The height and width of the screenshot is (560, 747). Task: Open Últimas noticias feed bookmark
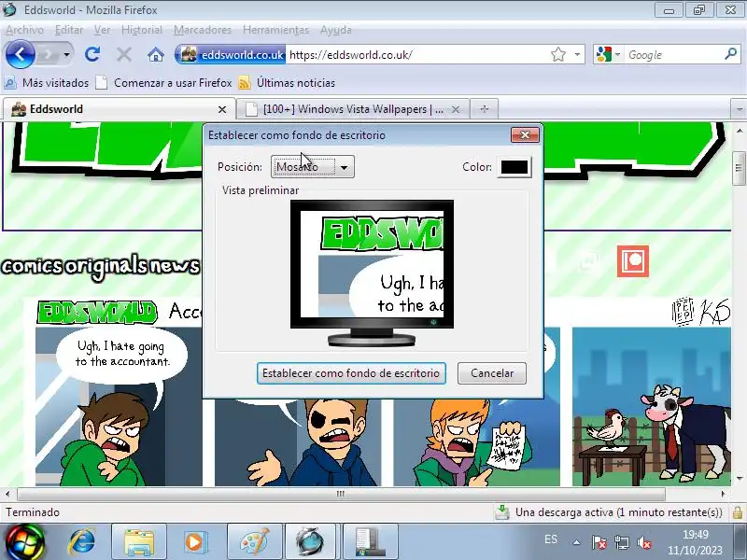[287, 83]
